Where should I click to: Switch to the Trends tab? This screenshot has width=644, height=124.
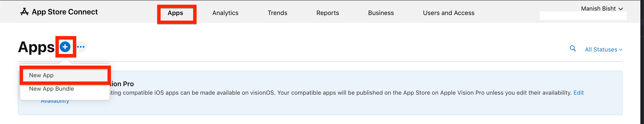tap(277, 13)
